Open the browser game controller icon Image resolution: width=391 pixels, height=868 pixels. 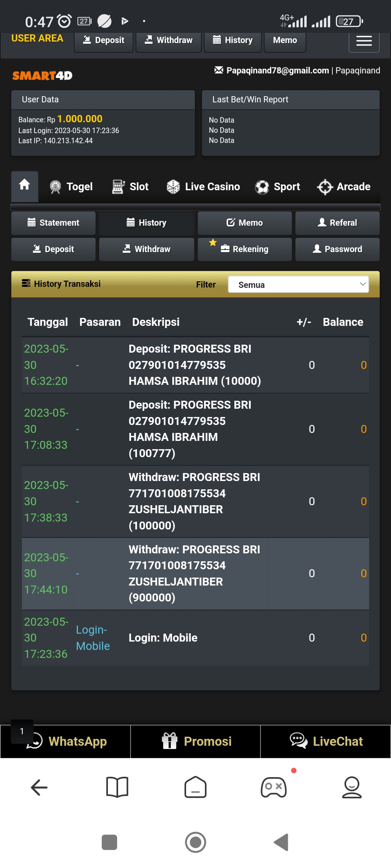[x=274, y=787]
